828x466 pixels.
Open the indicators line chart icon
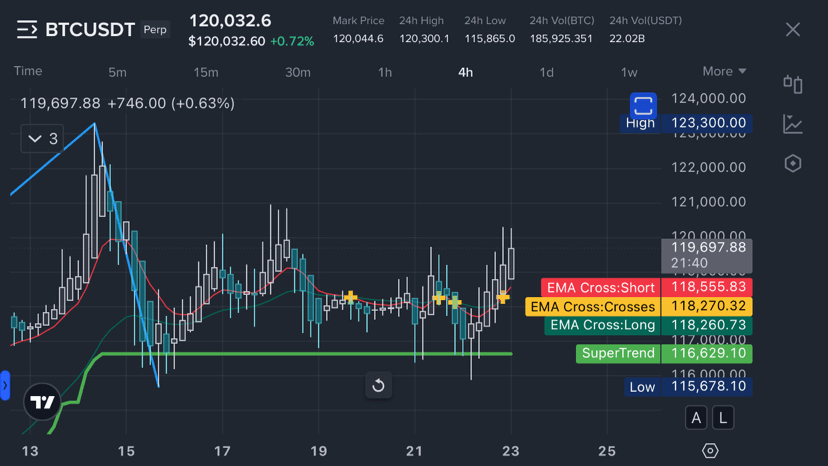793,124
